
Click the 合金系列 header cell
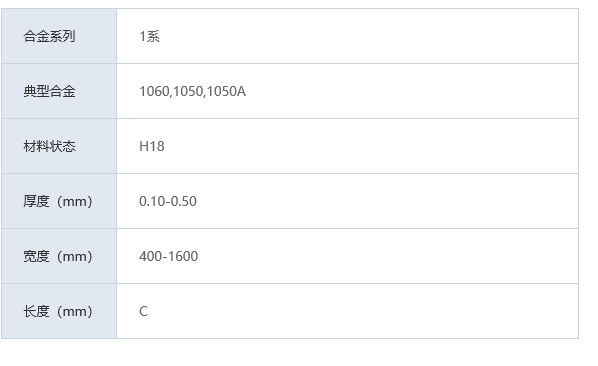(x=59, y=36)
